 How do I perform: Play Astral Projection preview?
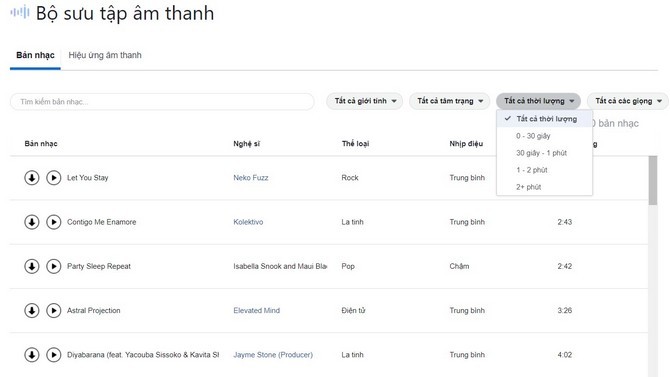click(53, 310)
